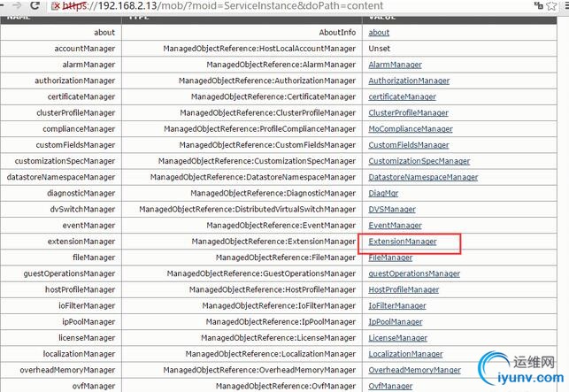Click type 'ManagedObjectReference:LicenseManager'
This screenshot has height=392, width=569.
279,338
